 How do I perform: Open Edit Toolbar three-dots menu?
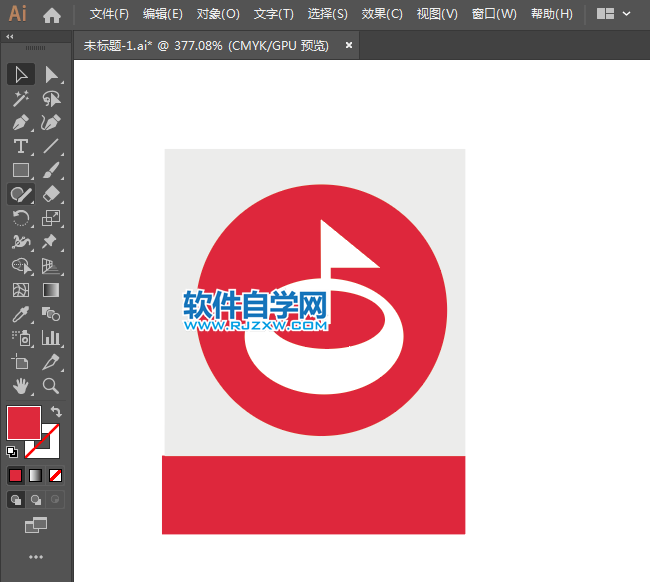coord(36,556)
